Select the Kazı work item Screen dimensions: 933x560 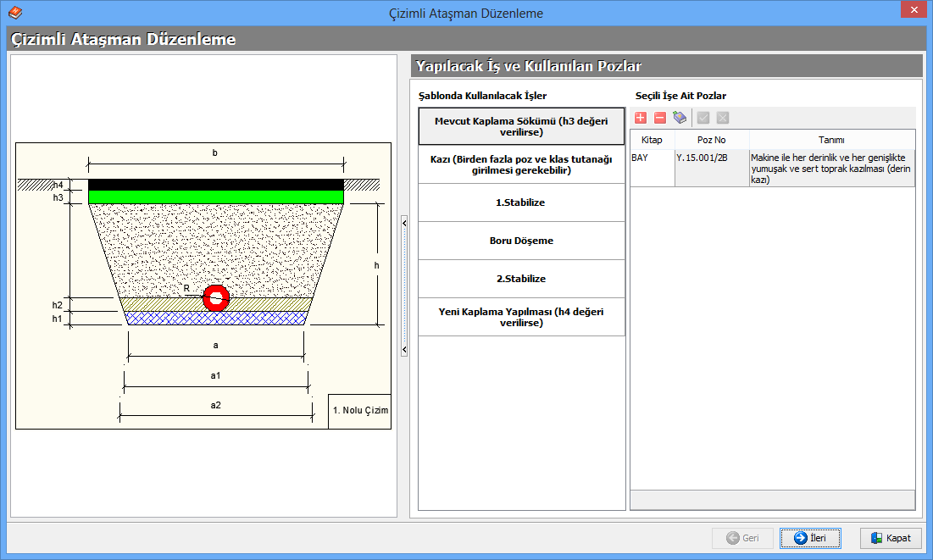tap(521, 164)
